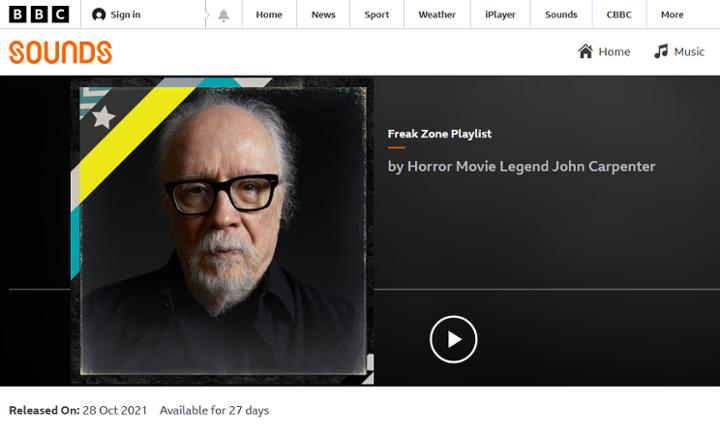Screen dimensions: 720x437
Task: Open notifications bell icon
Action: coord(224,15)
